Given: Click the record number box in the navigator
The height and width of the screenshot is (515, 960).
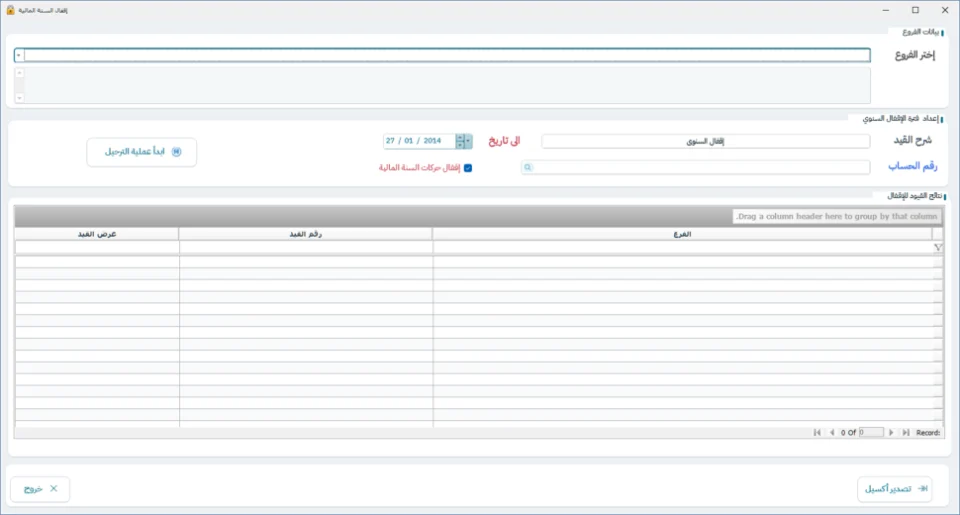Looking at the screenshot, I should (871, 432).
